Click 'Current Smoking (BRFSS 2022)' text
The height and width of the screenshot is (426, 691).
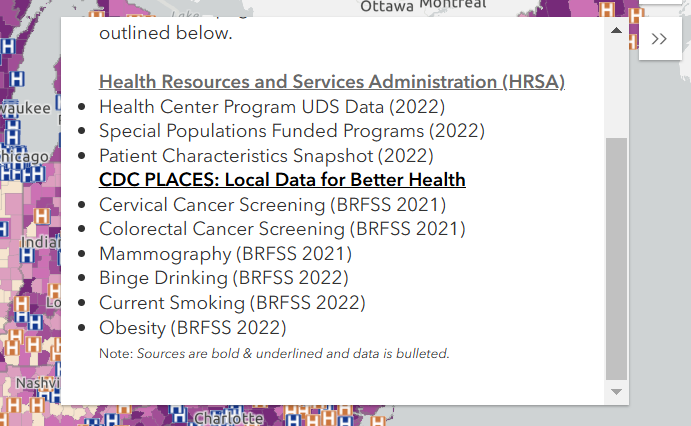pyautogui.click(x=232, y=303)
